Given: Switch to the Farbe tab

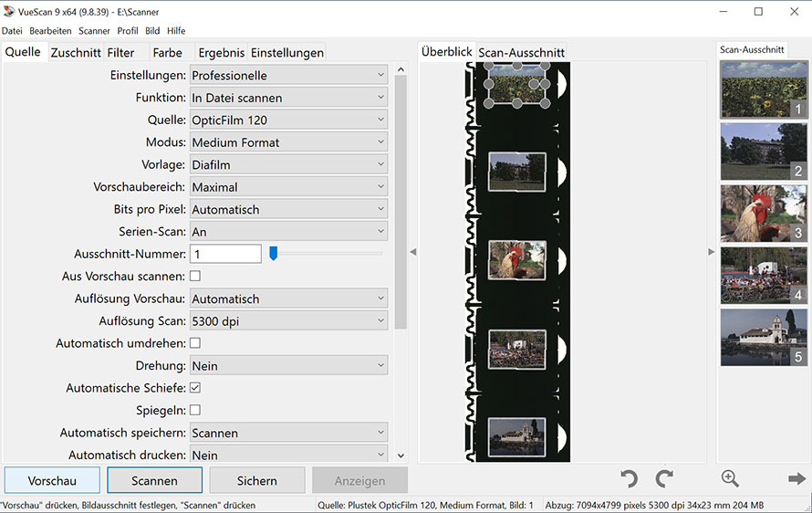Looking at the screenshot, I should (x=167, y=53).
